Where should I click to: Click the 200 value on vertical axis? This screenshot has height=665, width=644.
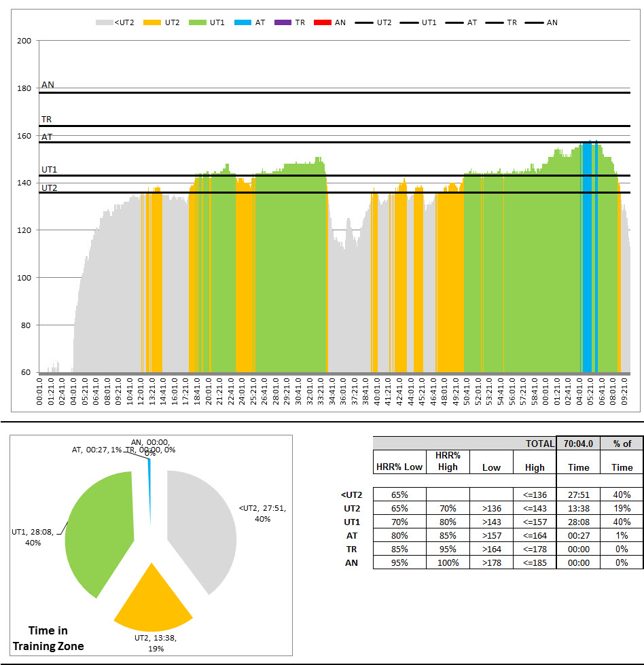coord(24,41)
